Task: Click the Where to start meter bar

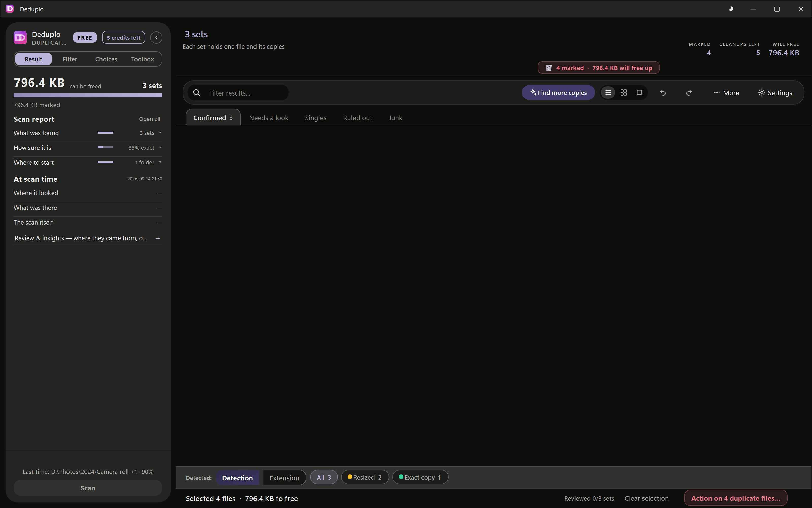Action: (105, 162)
